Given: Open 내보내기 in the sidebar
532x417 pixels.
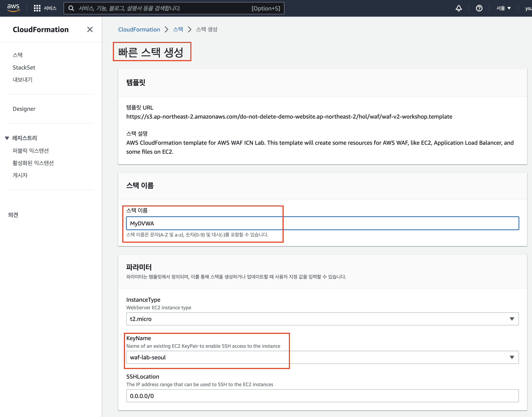Looking at the screenshot, I should click(22, 80).
